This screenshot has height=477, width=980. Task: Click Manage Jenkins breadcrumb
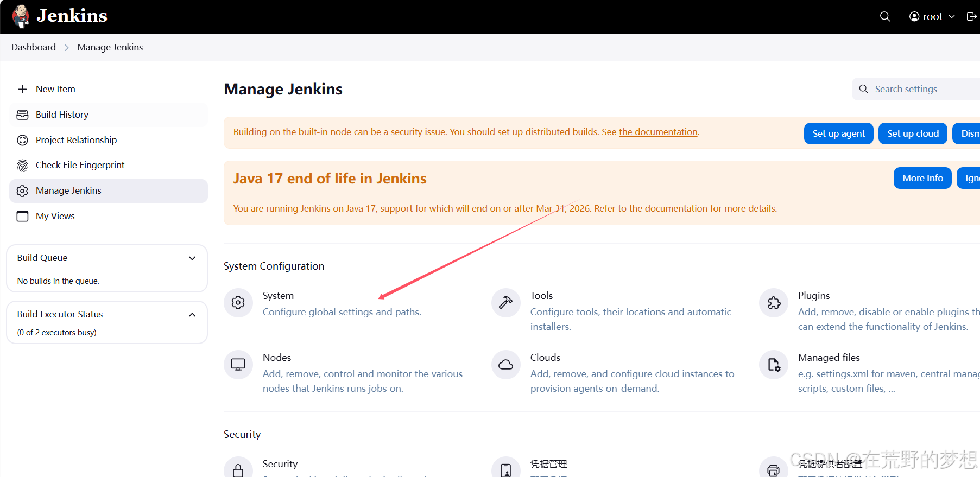click(x=110, y=47)
